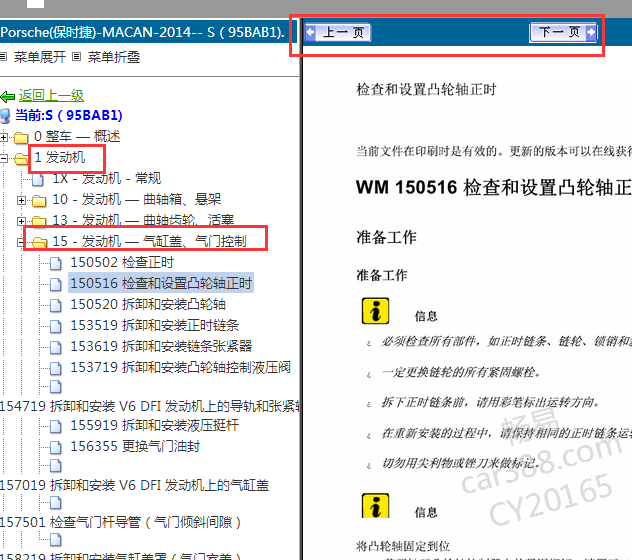
Task: Open 157501 检查气门杆导管 document
Action: coord(121,522)
